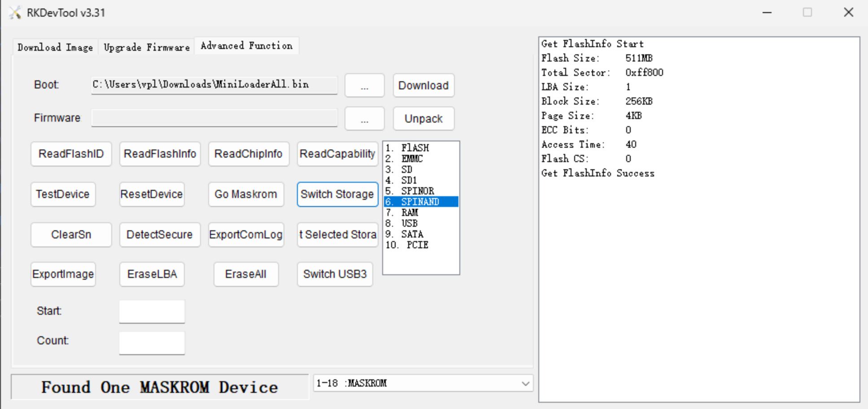Screen dimensions: 868x409
Task: Click 'Total Sector: 0xff800' log line
Action: (602, 73)
